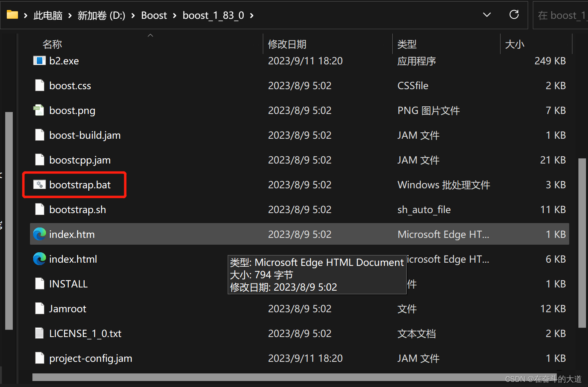Screen dimensions: 588x387
Task: Select the file name boost.png
Action: [x=72, y=110]
